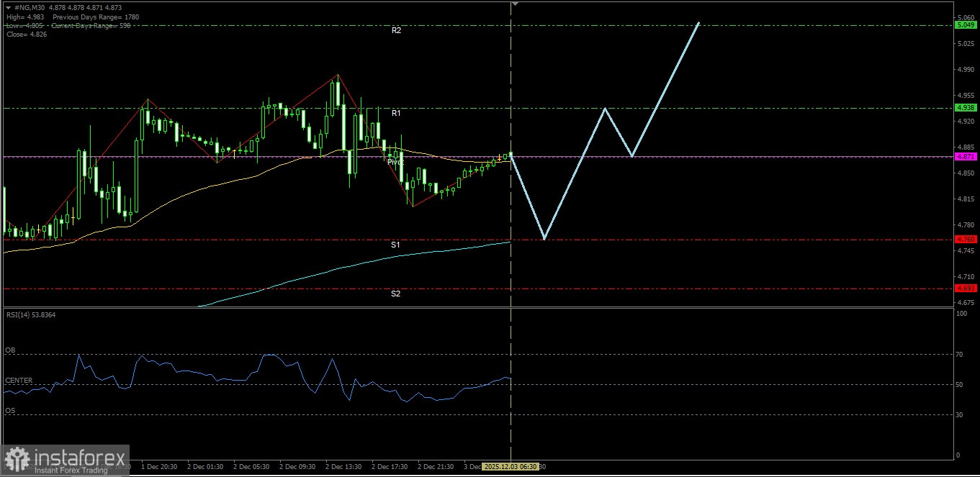Select the green 5.049 R2 price tag
This screenshot has height=477, width=980.
tap(966, 24)
